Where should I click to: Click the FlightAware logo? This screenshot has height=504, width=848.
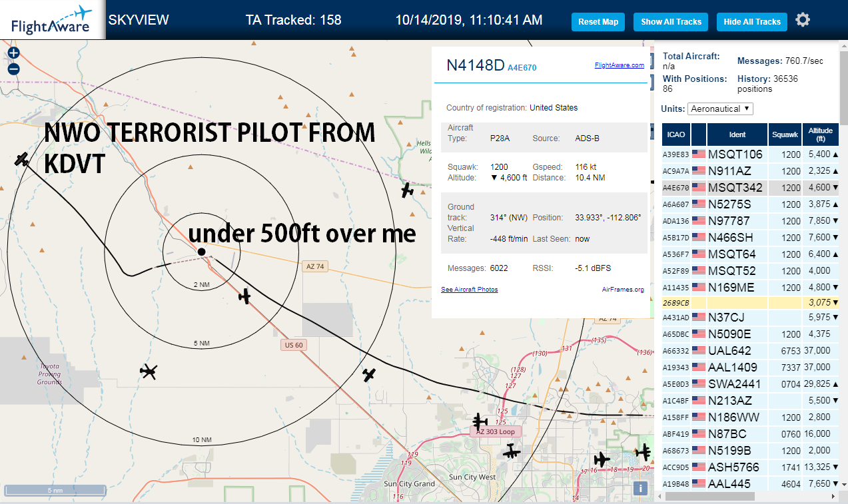(x=52, y=19)
